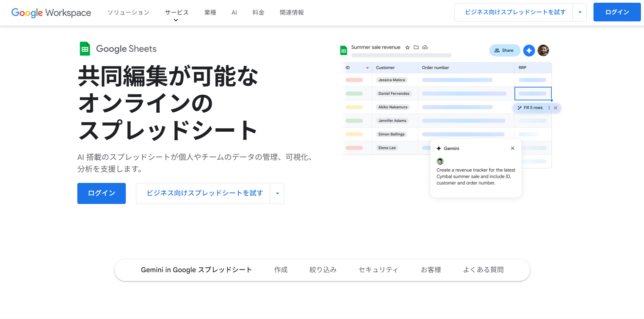Click the cloud saved status icon
The image size is (644, 319).
(x=425, y=48)
